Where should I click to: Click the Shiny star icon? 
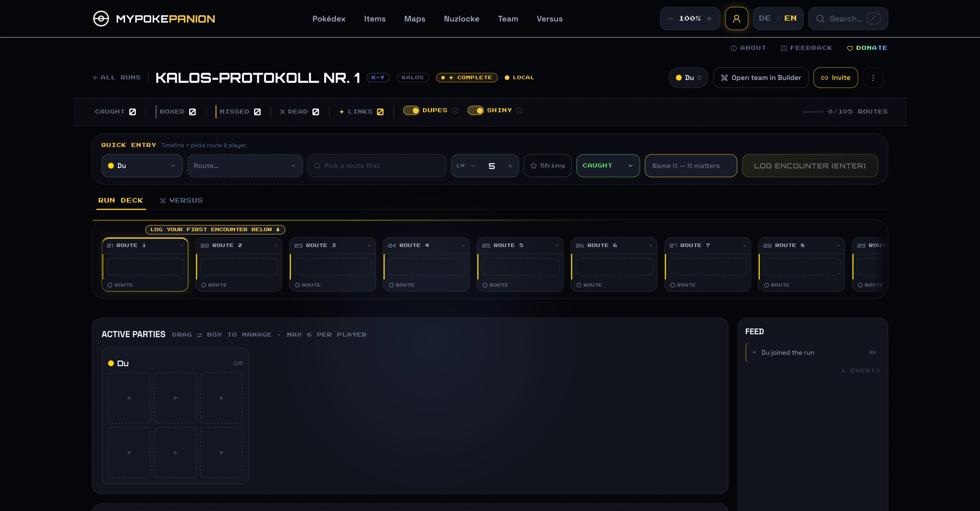click(x=534, y=166)
